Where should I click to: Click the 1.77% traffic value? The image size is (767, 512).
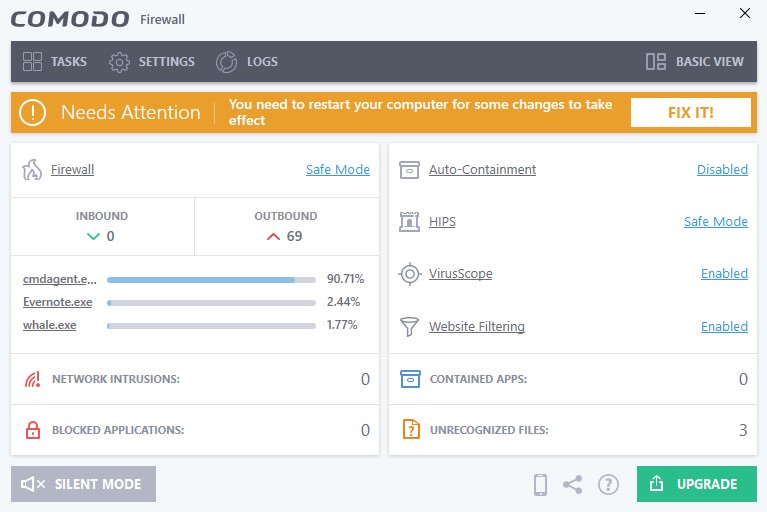point(342,325)
